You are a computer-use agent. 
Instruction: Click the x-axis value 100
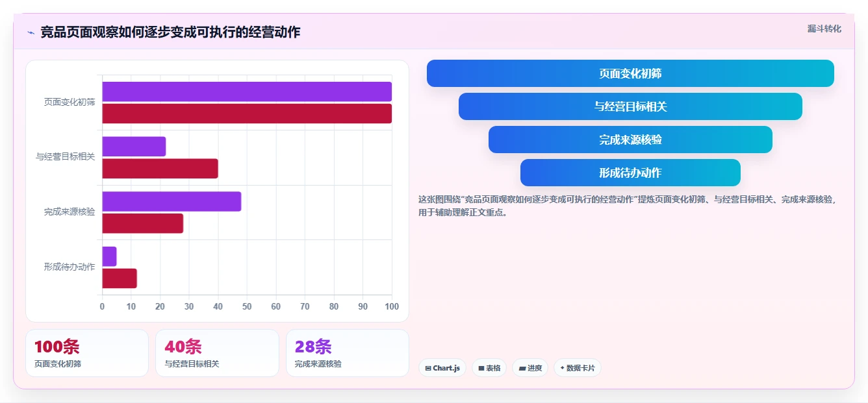tap(391, 306)
